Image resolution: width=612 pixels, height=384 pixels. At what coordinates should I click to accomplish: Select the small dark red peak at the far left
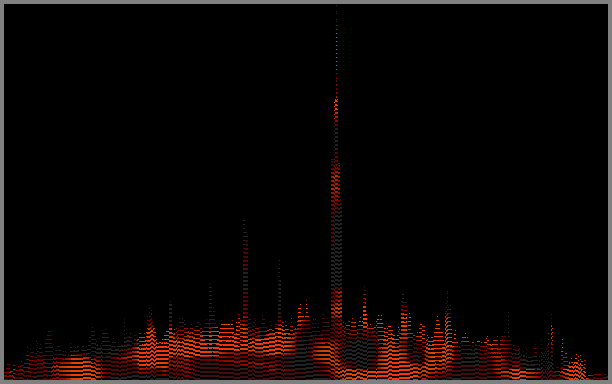[x=49, y=339]
